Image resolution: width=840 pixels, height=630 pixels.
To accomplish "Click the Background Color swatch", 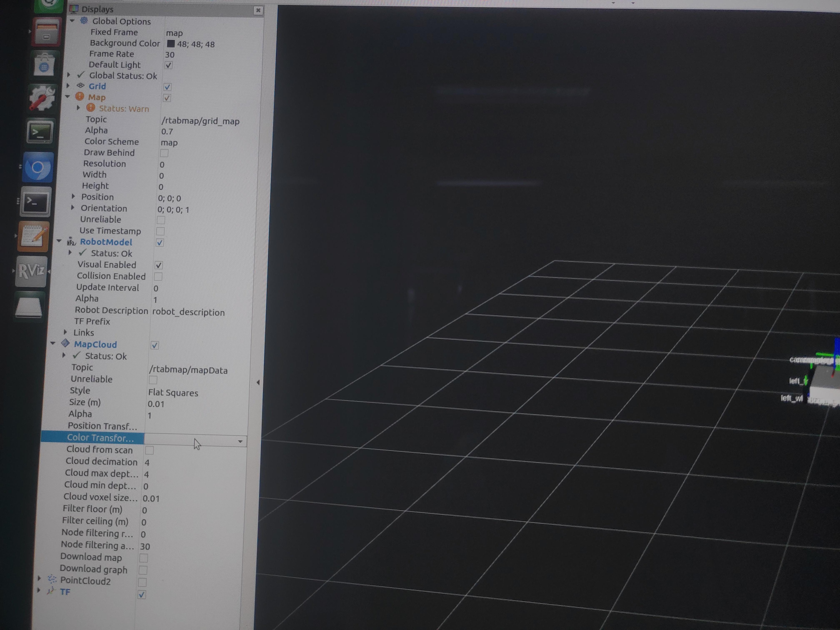I will pos(171,44).
